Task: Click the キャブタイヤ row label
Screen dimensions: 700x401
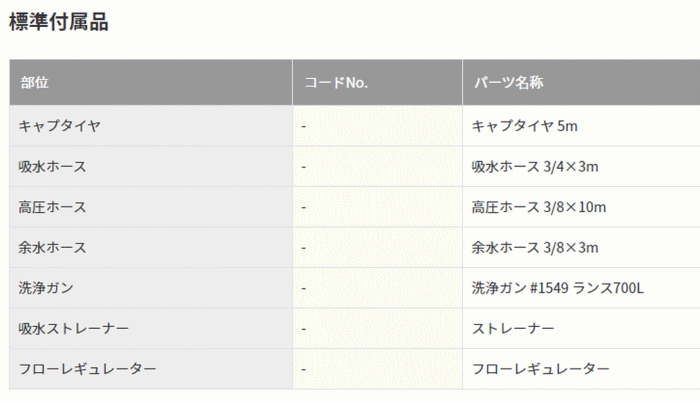Action: (59, 126)
